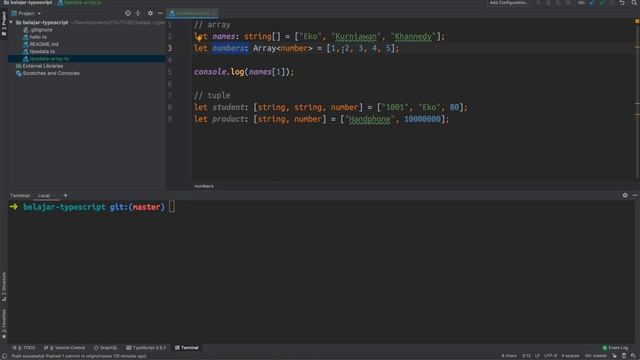This screenshot has width=640, height=360.
Task: Select the .gitignore file in the project tree
Action: point(41,30)
